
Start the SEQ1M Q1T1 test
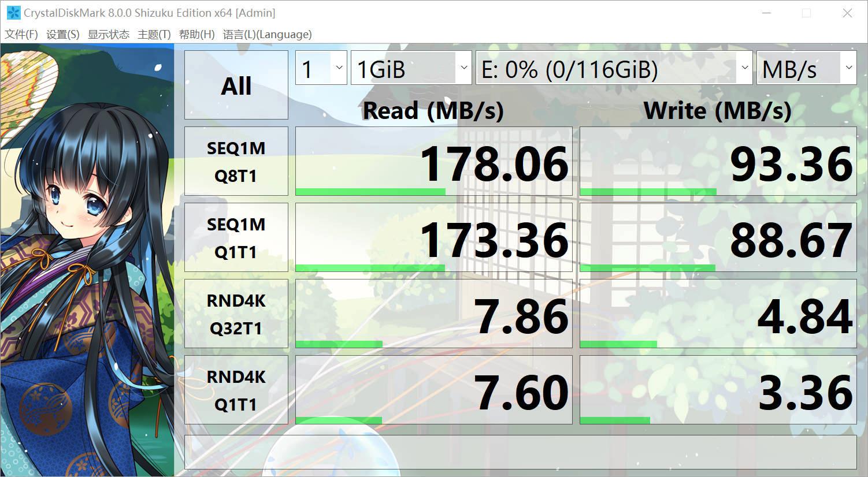coord(236,237)
